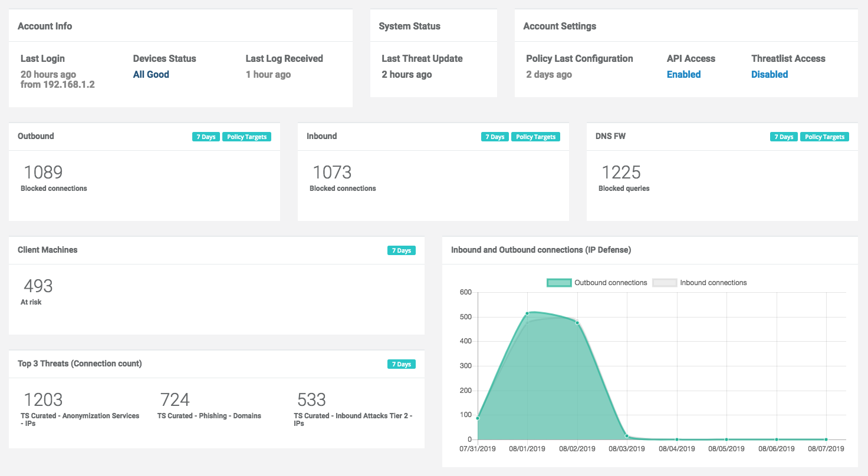Click the 7 Days badge in DNS FW panel
Image resolution: width=868 pixels, height=476 pixels.
784,137
